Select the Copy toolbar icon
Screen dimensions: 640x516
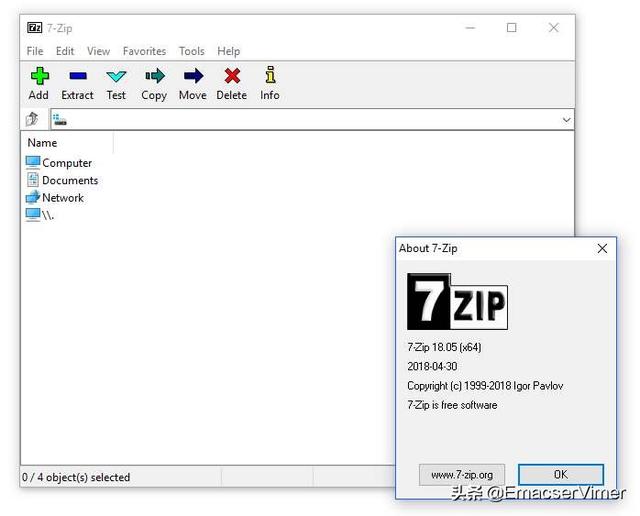coord(155,76)
